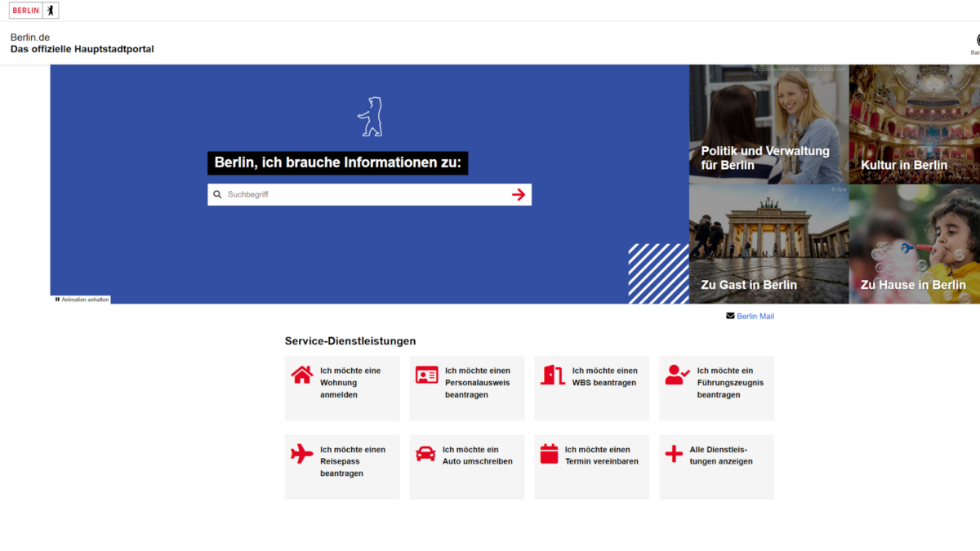Open 'Ich möchte ein Führungszeugnis beantragen' link
The height and width of the screenshot is (551, 980).
point(716,389)
